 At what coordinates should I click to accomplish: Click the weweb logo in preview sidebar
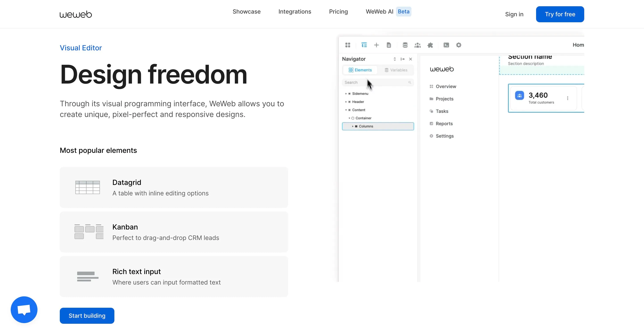[442, 69]
